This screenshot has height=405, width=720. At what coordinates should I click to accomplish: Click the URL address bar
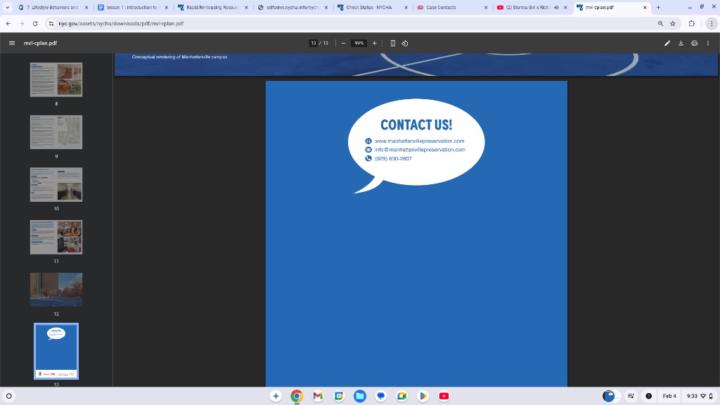[x=354, y=23]
